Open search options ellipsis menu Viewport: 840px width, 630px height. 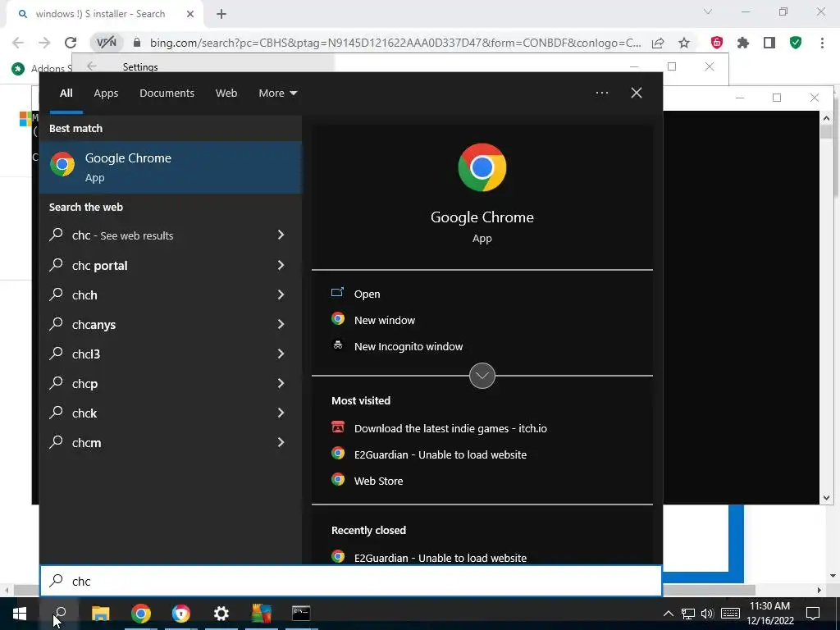click(602, 93)
